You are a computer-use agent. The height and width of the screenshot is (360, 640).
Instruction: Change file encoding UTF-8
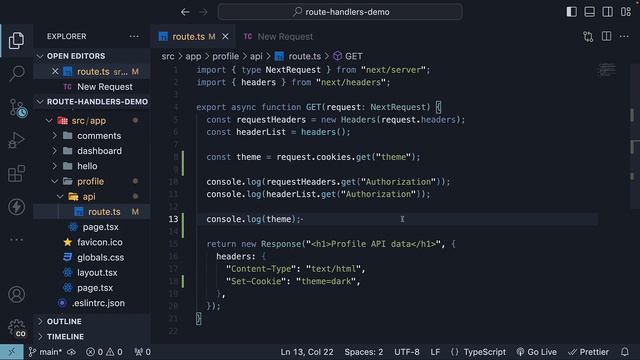tap(407, 352)
